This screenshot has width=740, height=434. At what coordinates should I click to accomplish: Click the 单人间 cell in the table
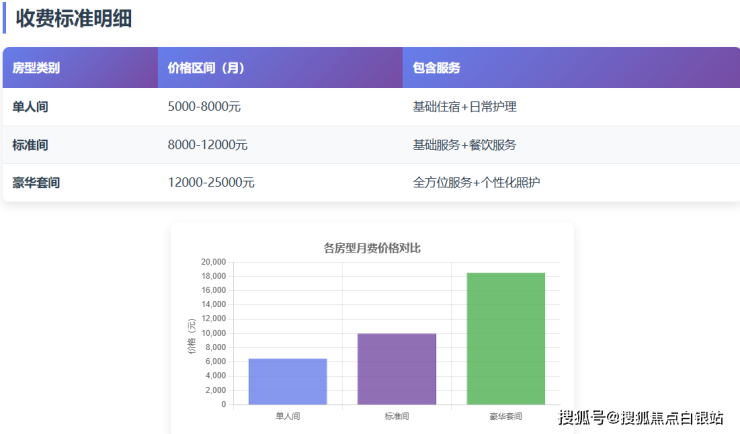coord(30,107)
